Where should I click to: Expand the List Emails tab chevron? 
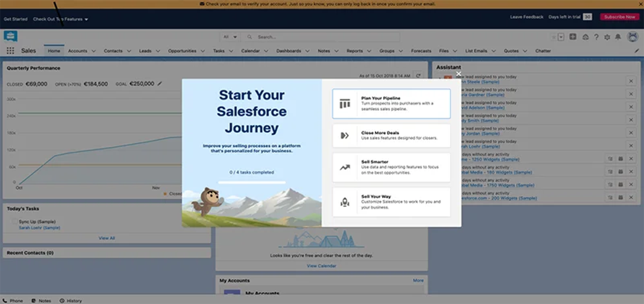493,51
